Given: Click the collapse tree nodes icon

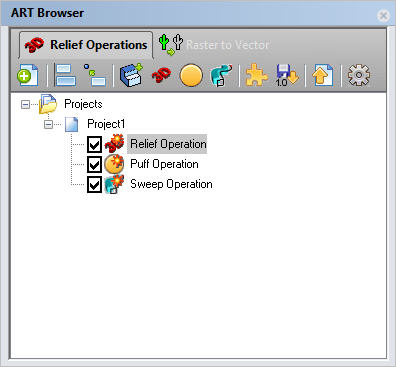Looking at the screenshot, I should [x=94, y=75].
